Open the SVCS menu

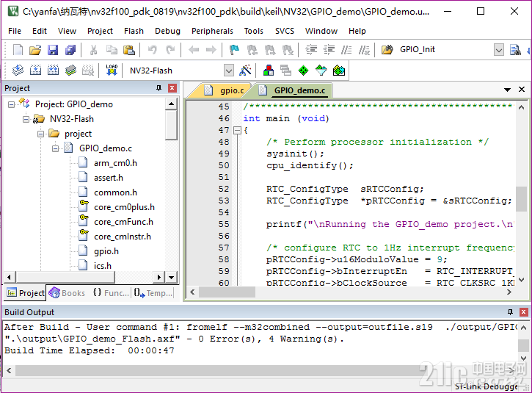coord(285,31)
